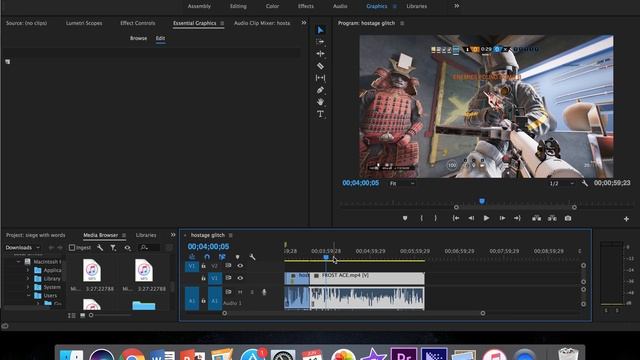This screenshot has width=640, height=360.
Task: Step forward one frame
Action: pyautogui.click(x=502, y=218)
